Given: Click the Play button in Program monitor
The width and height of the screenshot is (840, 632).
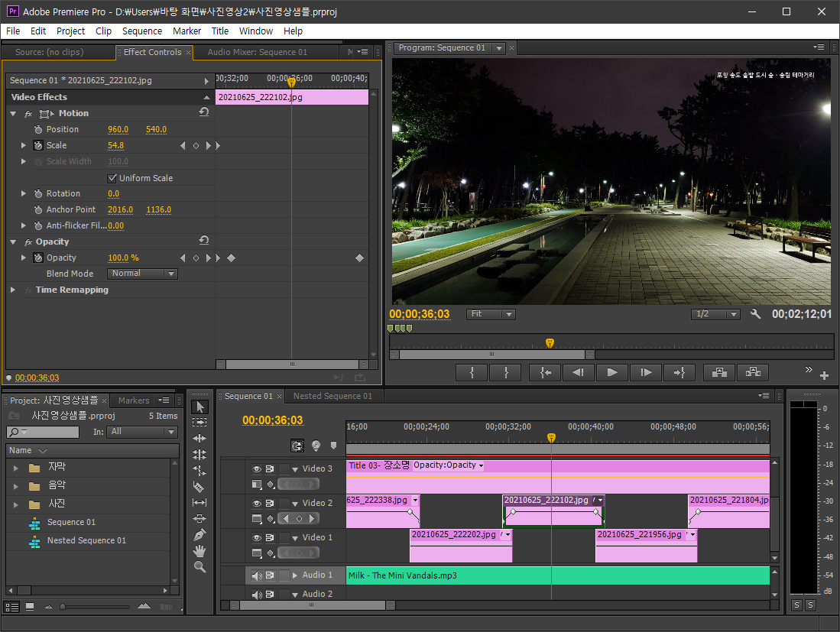Looking at the screenshot, I should pyautogui.click(x=611, y=372).
